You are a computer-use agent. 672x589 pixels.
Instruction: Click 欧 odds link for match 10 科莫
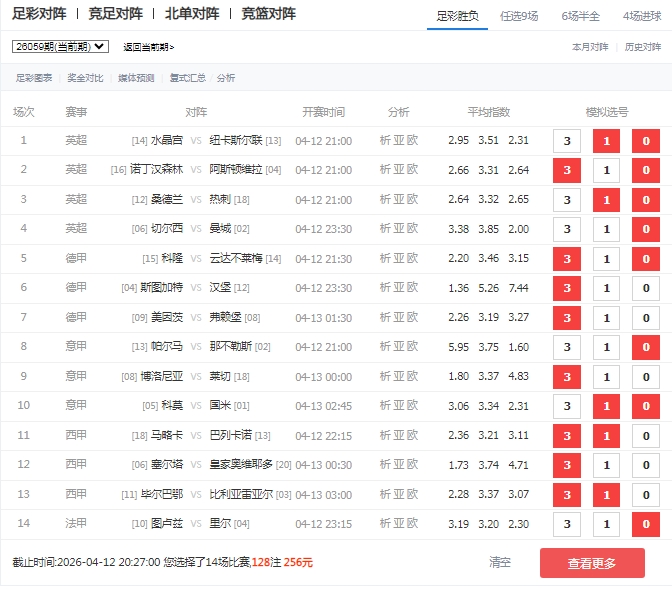pos(413,406)
